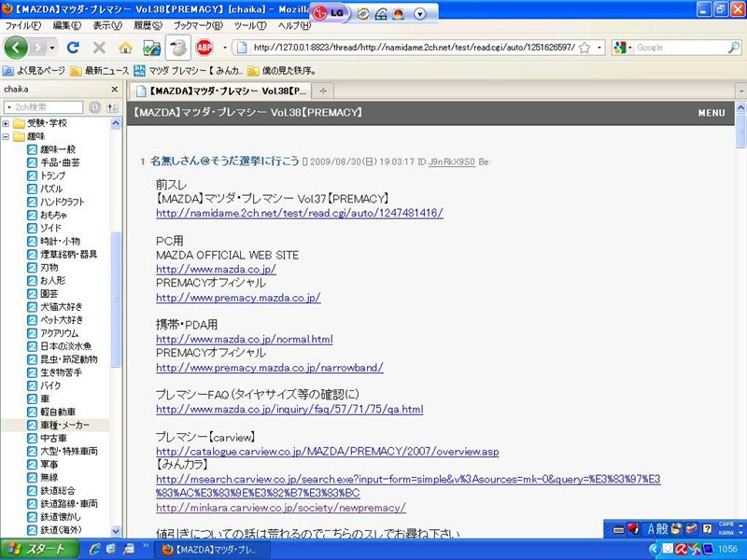The height and width of the screenshot is (560, 747).
Task: Open the 表示(V) menu
Action: point(107,25)
